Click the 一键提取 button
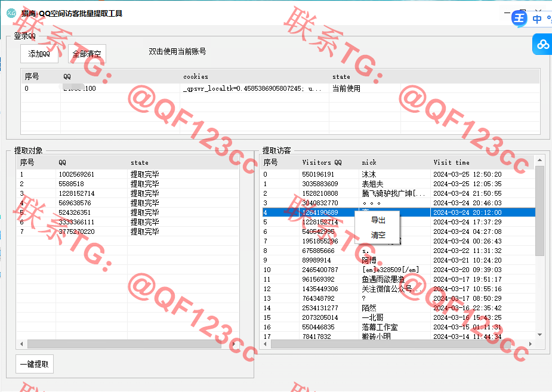552x392 pixels. (x=35, y=364)
